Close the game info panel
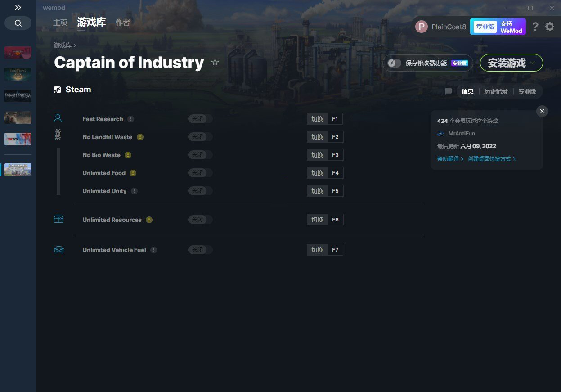 point(542,111)
